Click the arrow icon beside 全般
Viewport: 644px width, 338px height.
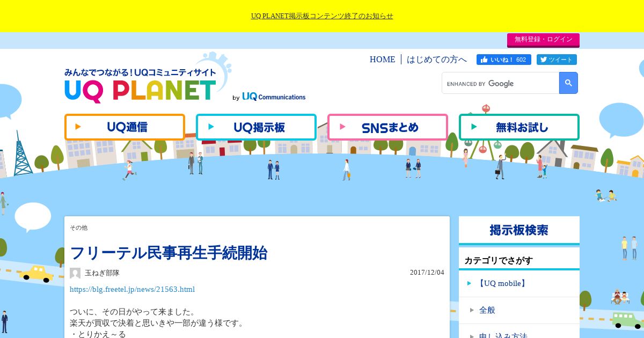[x=472, y=310]
